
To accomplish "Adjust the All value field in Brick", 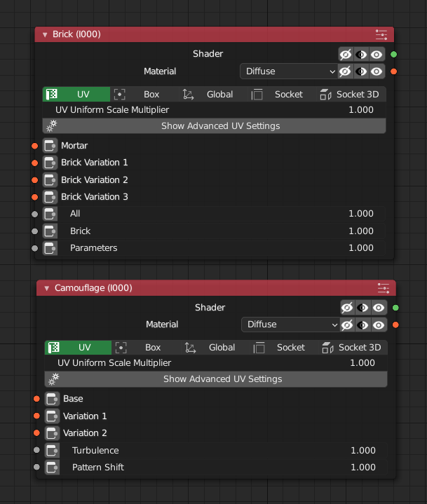I will tap(222, 214).
